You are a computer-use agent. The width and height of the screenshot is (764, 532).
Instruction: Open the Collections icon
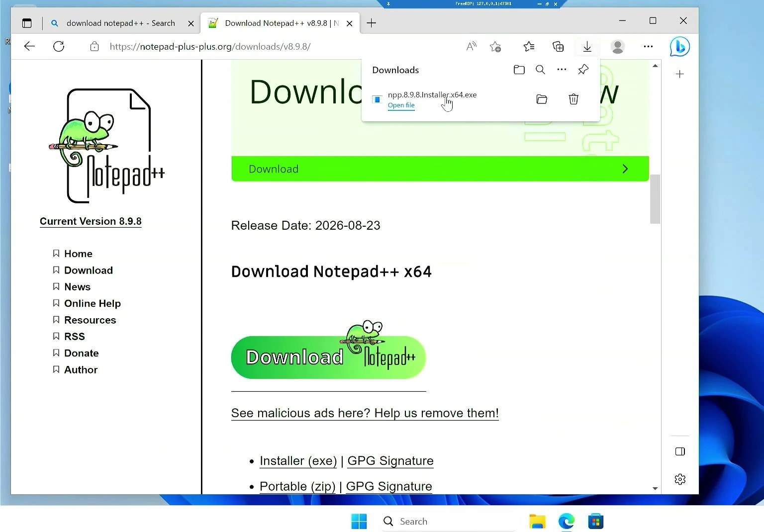coord(558,46)
